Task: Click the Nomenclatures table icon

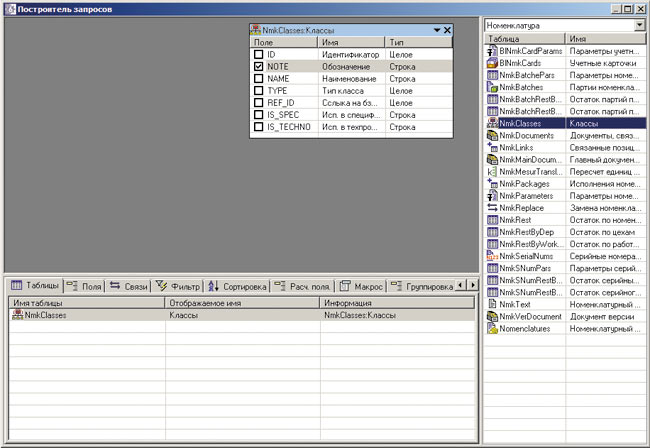Action: [491, 329]
